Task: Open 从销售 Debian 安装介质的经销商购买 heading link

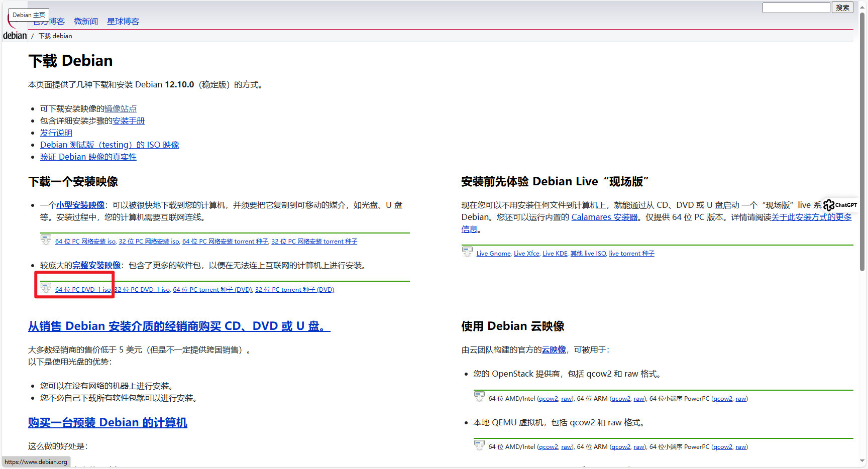Action: 179,326
